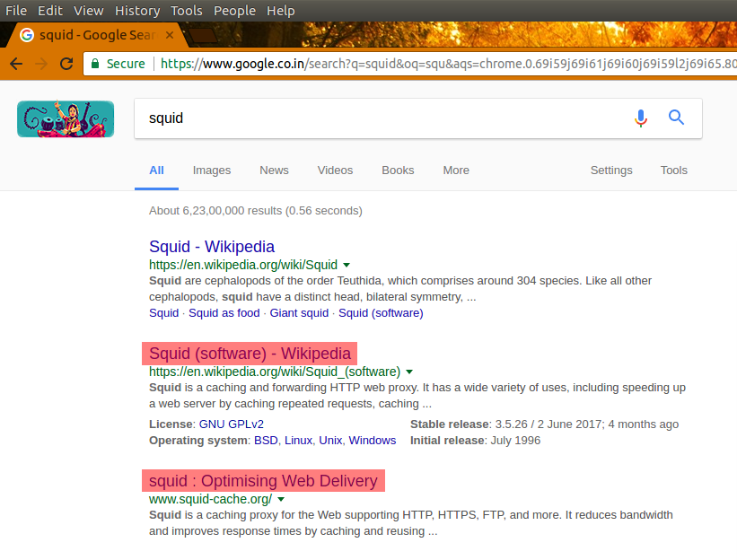
Task: Start voice search with microphone icon
Action: 641,118
